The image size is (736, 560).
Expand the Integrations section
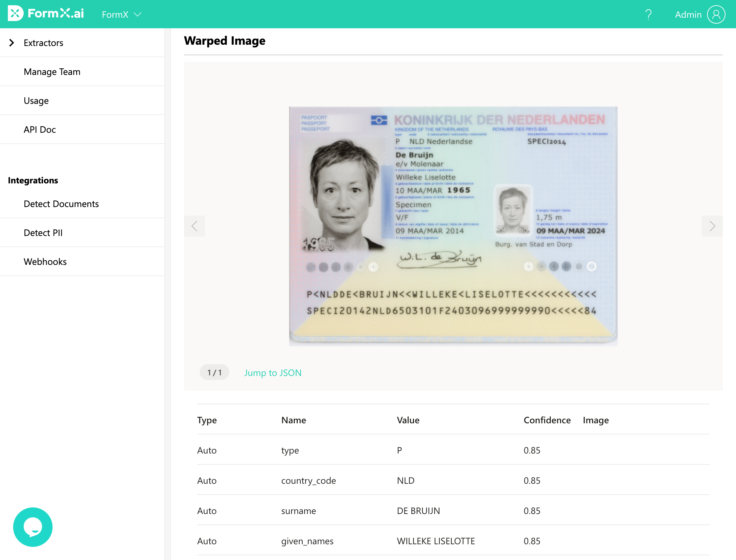(33, 180)
